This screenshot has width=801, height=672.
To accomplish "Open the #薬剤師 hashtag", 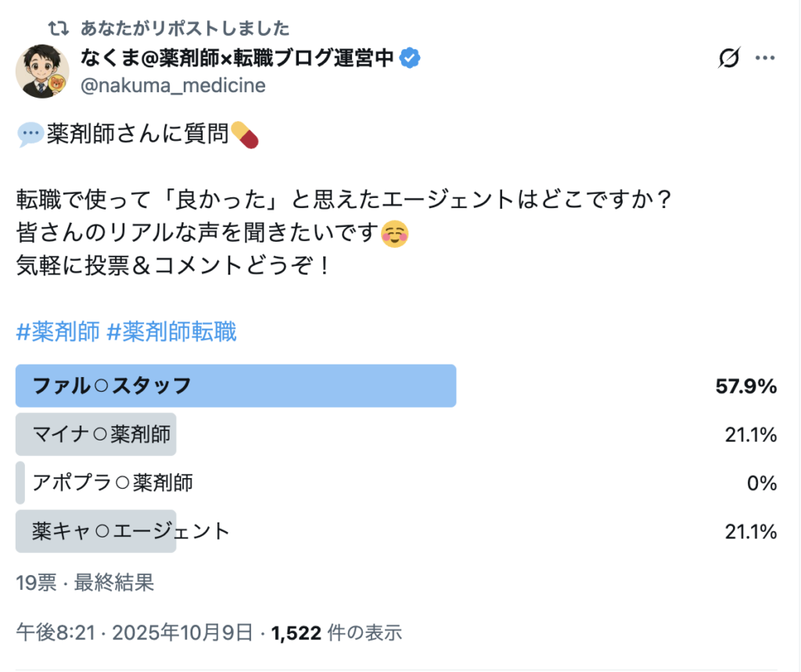I will [57, 332].
